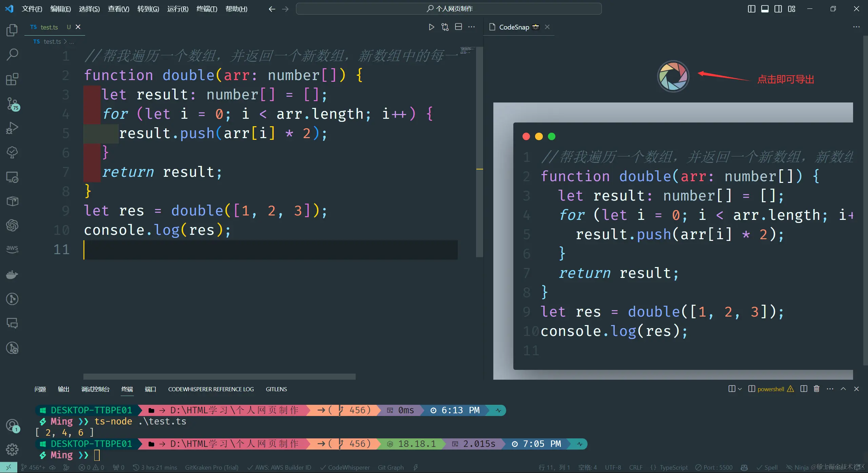Open the Extensions view in activity bar
This screenshot has width=868, height=473.
pos(12,79)
